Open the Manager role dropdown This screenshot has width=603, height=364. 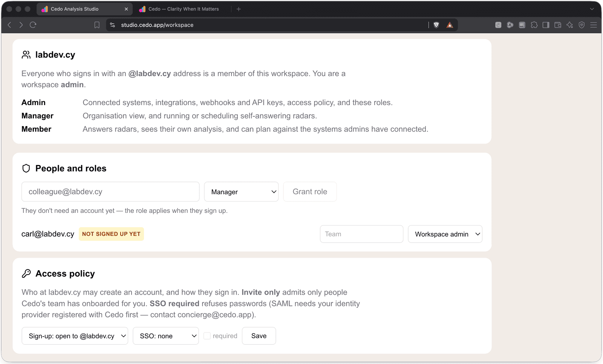241,192
